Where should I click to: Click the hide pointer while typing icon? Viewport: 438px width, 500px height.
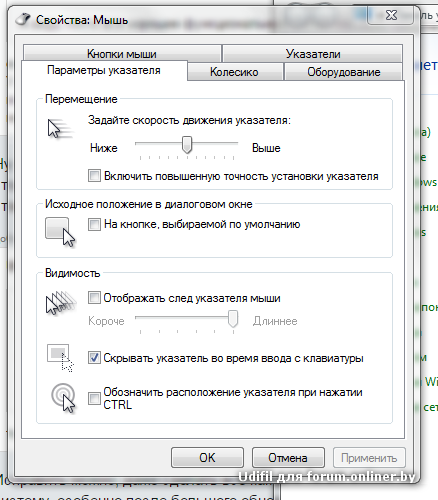tap(60, 358)
